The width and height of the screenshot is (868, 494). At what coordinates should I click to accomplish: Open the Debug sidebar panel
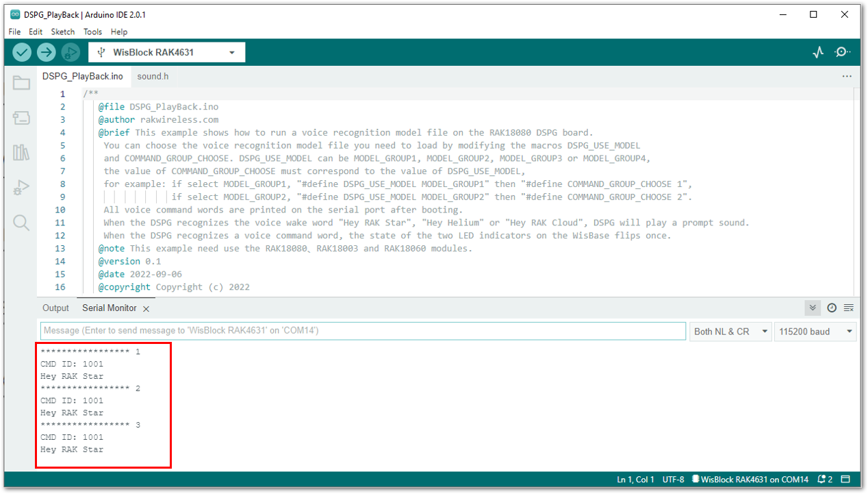tap(21, 187)
